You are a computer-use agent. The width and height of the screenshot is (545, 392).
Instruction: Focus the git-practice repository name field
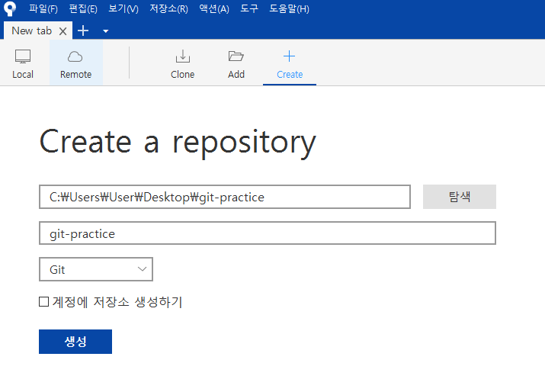point(268,233)
